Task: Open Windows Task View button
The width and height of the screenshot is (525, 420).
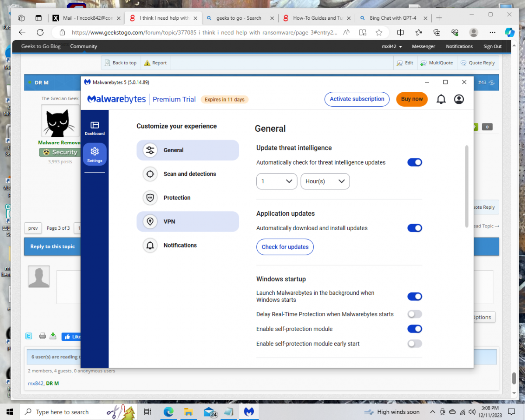Action: (147, 412)
